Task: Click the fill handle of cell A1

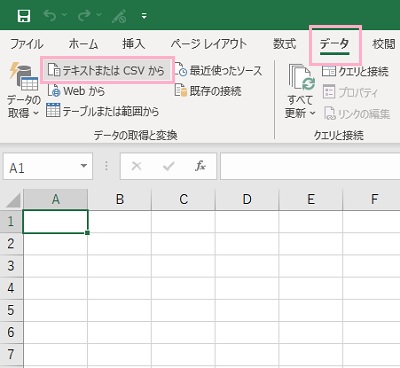Action: [87, 233]
